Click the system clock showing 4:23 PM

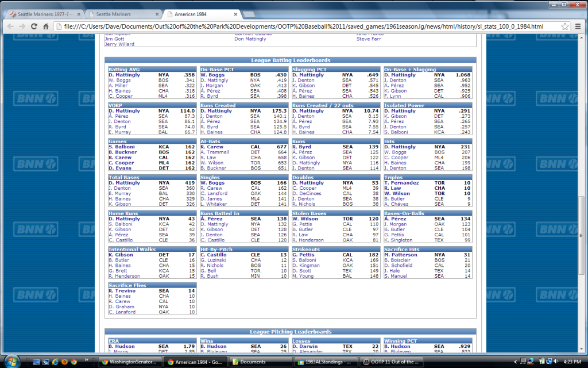tap(572, 362)
